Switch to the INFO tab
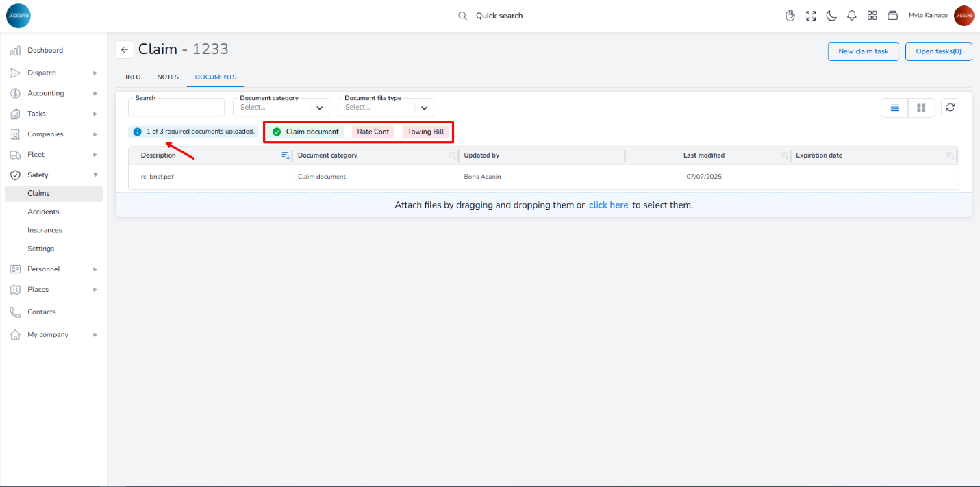Viewport: 980px width, 487px height. pos(133,77)
